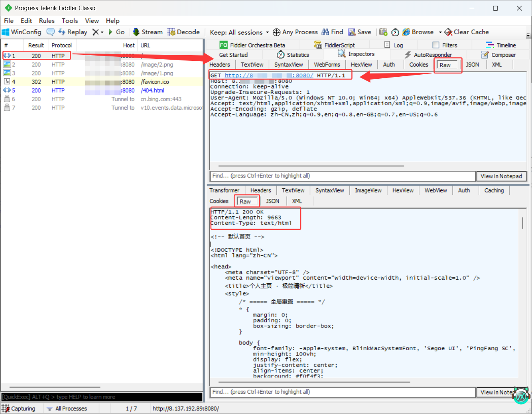Open the Log tab
This screenshot has height=414, width=532.
pyautogui.click(x=394, y=45)
